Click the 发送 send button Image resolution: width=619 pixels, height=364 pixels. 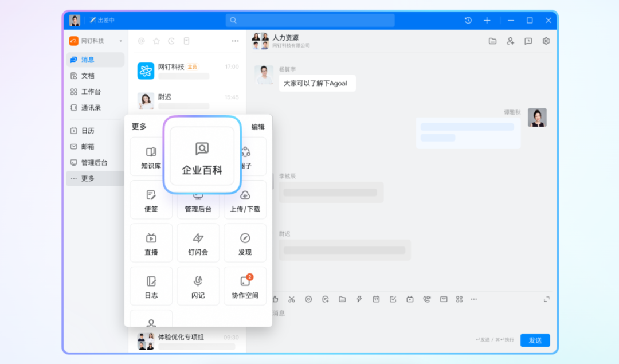[535, 340]
